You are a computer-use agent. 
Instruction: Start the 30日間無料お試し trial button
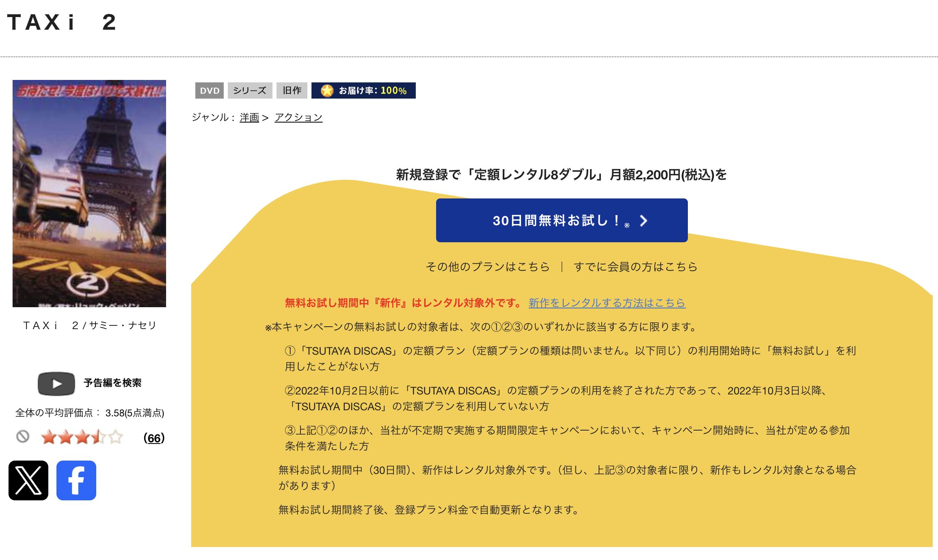(562, 220)
